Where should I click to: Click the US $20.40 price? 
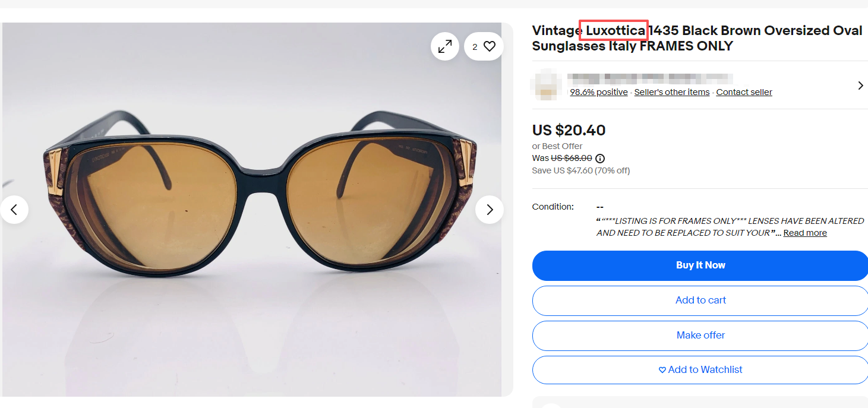[569, 130]
